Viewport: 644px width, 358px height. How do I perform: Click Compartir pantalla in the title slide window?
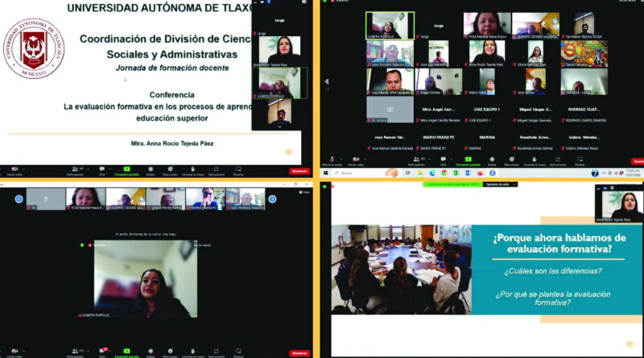tap(126, 171)
